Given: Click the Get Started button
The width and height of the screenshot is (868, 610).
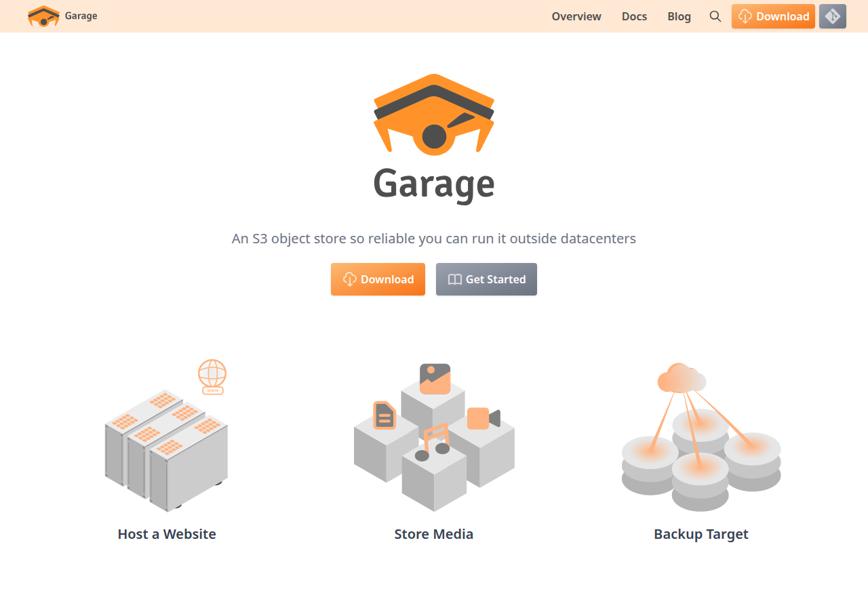Looking at the screenshot, I should (x=486, y=279).
